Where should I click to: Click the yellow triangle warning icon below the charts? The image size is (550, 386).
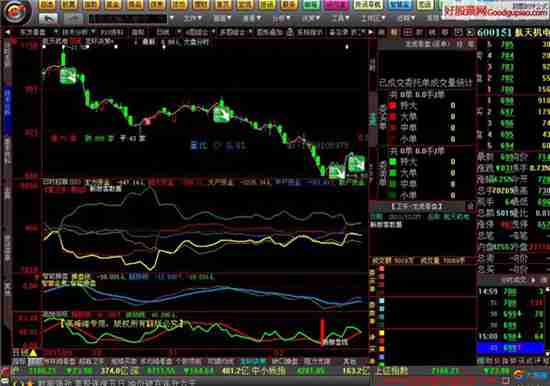[x=33, y=352]
